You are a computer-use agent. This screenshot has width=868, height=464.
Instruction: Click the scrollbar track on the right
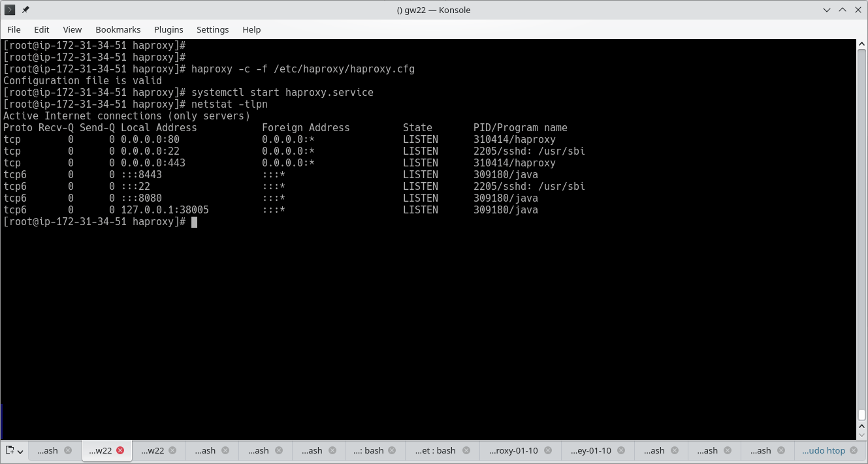click(863, 261)
